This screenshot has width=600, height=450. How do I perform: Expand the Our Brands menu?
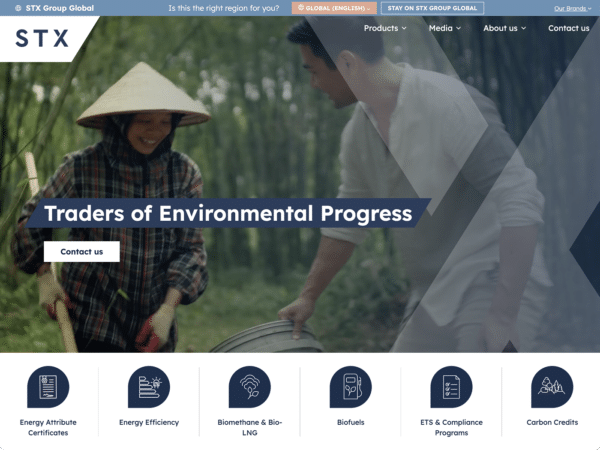574,8
